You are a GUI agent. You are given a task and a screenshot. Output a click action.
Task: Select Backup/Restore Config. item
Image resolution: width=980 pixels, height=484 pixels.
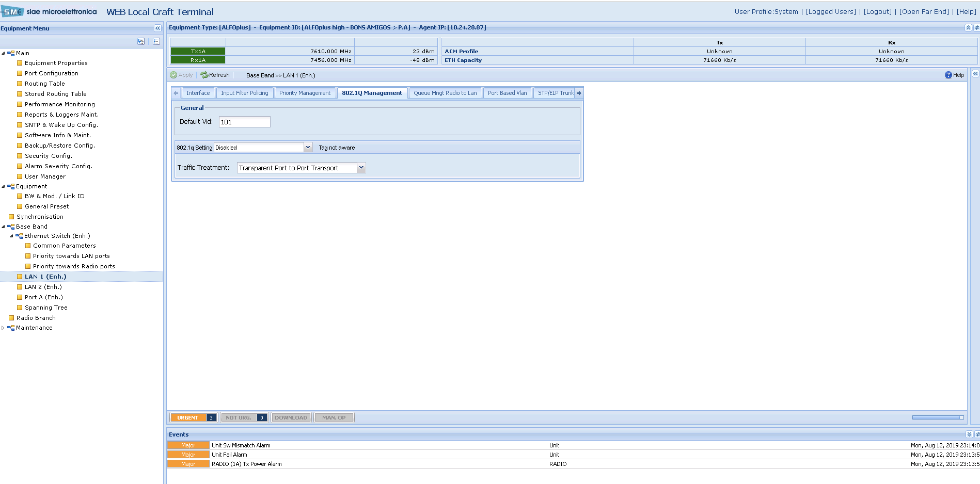point(60,146)
